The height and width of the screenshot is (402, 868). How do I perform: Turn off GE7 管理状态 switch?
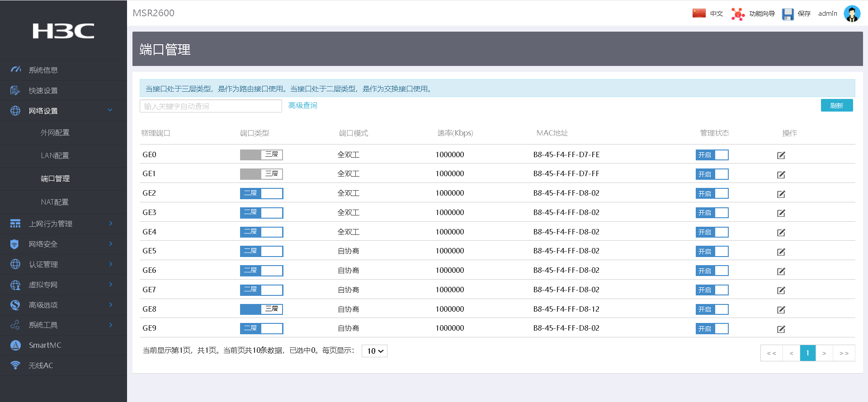coord(712,290)
